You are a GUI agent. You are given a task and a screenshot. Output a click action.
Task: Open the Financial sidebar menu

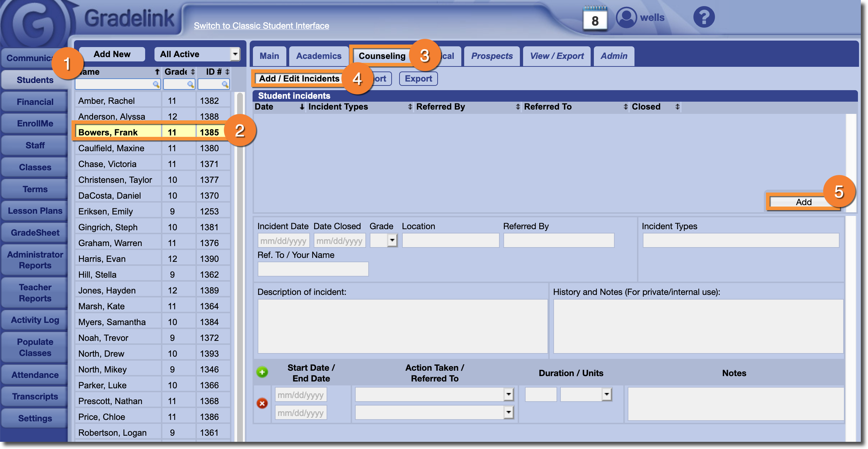(x=35, y=102)
